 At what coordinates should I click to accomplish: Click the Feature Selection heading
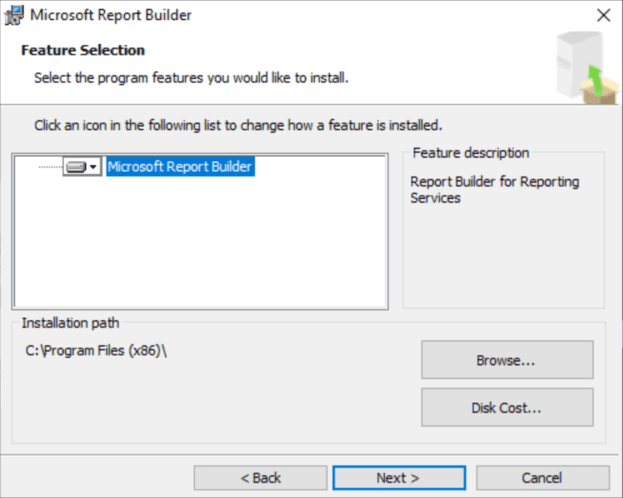[x=83, y=50]
